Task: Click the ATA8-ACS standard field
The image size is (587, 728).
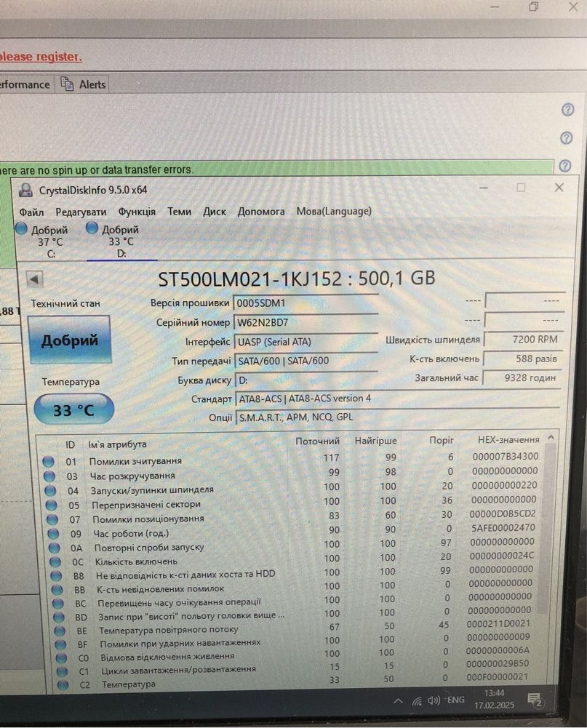Action: pos(398,399)
